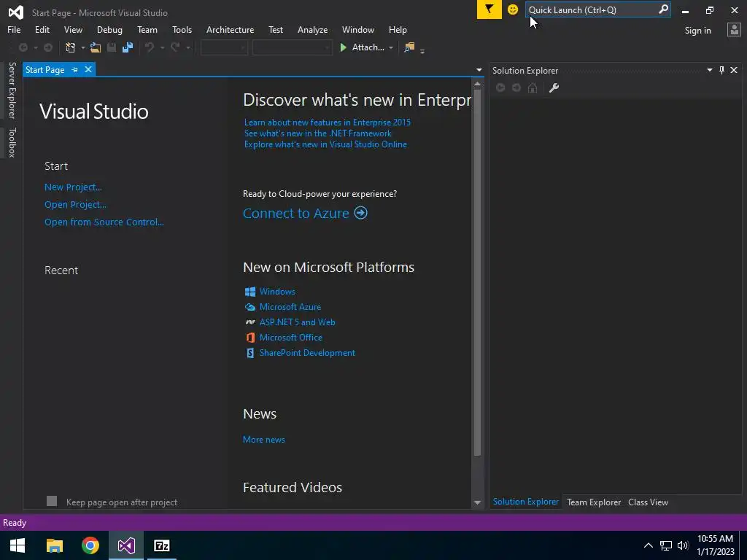Open the Tools menu
This screenshot has width=747, height=560.
[182, 29]
